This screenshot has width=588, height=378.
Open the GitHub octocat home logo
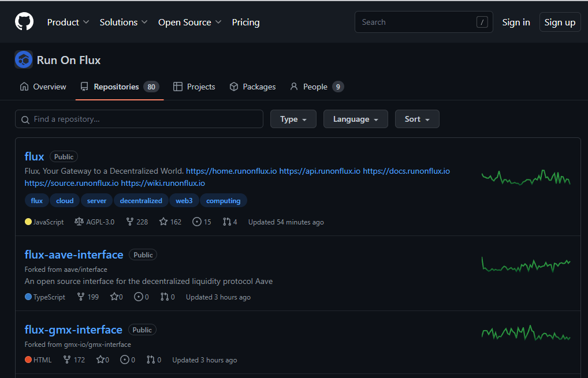click(24, 22)
